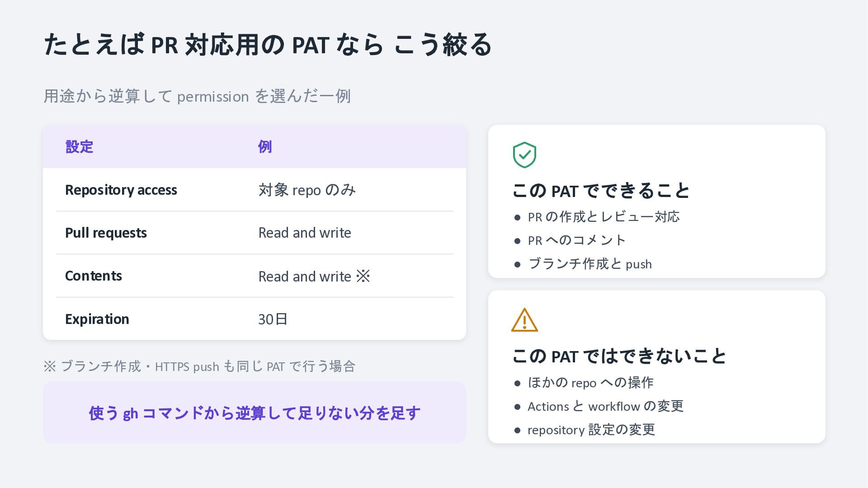This screenshot has height=488, width=868.
Task: Click the この PAT でできること heading
Action: pos(601,190)
